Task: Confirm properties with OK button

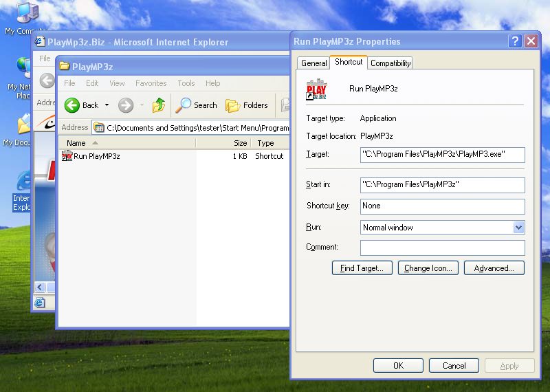Action: click(x=398, y=366)
